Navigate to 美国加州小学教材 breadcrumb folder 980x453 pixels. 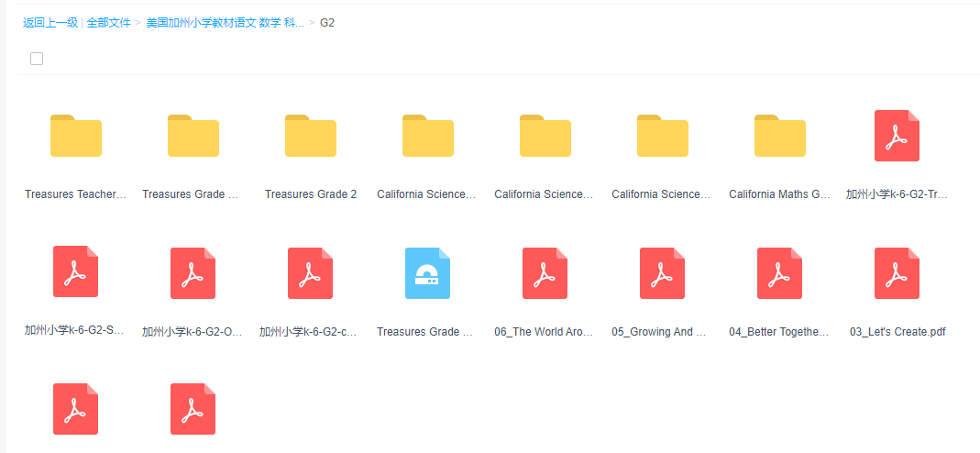pyautogui.click(x=225, y=23)
